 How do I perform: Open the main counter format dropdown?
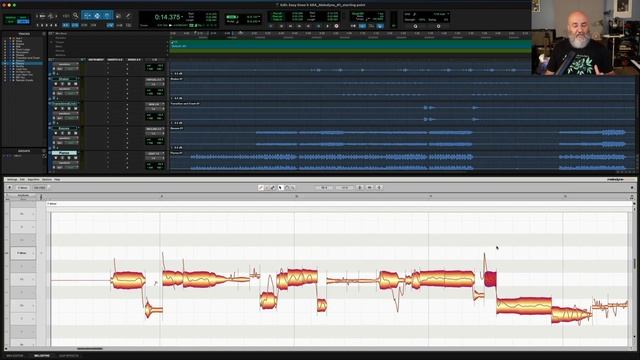182,17
